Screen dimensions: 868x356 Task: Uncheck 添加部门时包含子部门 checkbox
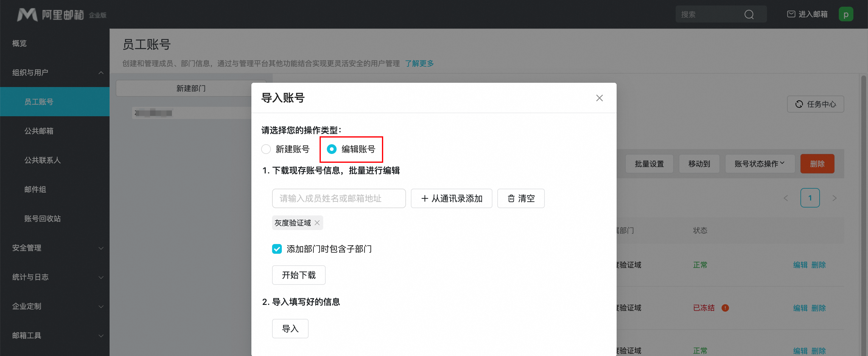(x=277, y=249)
